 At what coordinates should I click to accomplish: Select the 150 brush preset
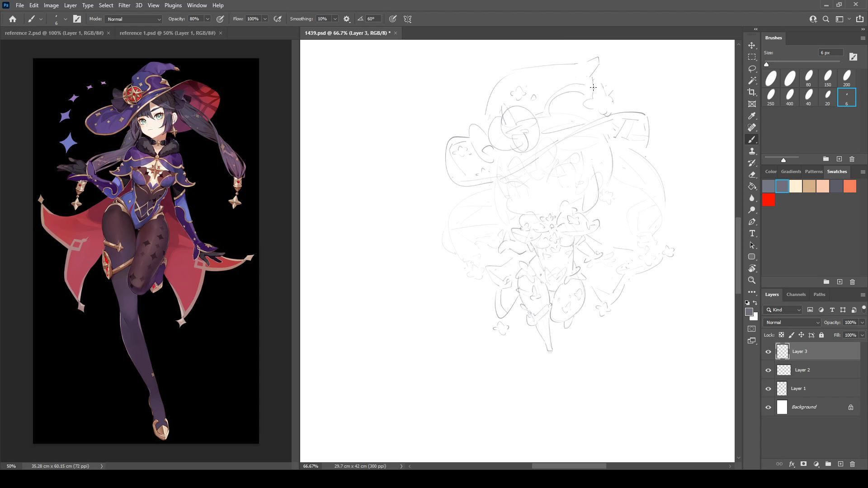point(827,78)
